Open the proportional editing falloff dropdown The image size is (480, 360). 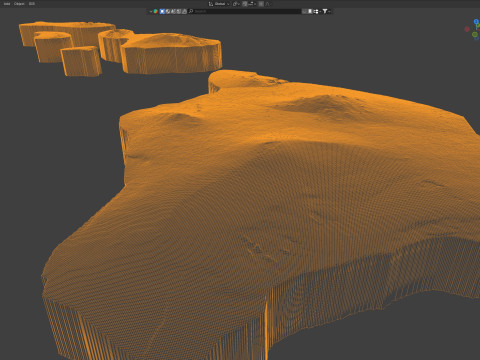click(269, 4)
